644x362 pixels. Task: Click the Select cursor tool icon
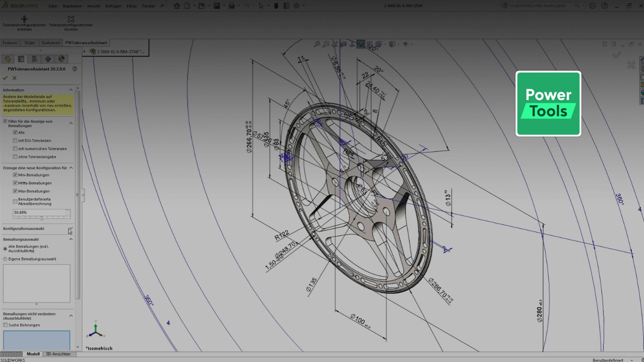point(261,6)
